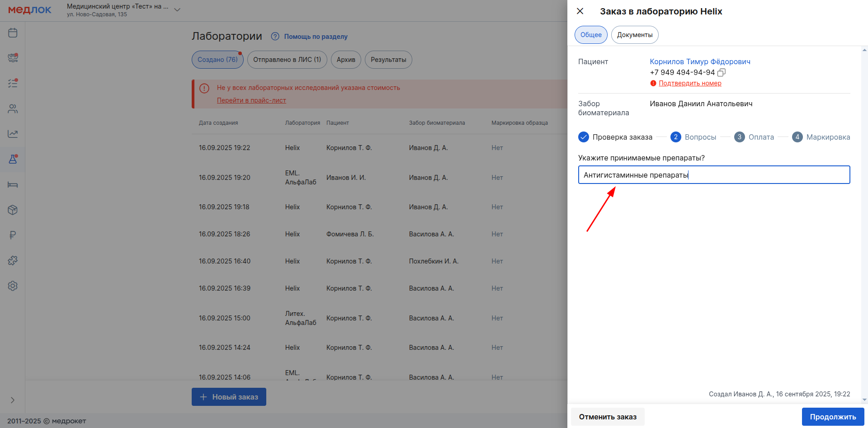Open the warehouse box icon
Image resolution: width=868 pixels, height=428 pixels.
[x=13, y=210]
